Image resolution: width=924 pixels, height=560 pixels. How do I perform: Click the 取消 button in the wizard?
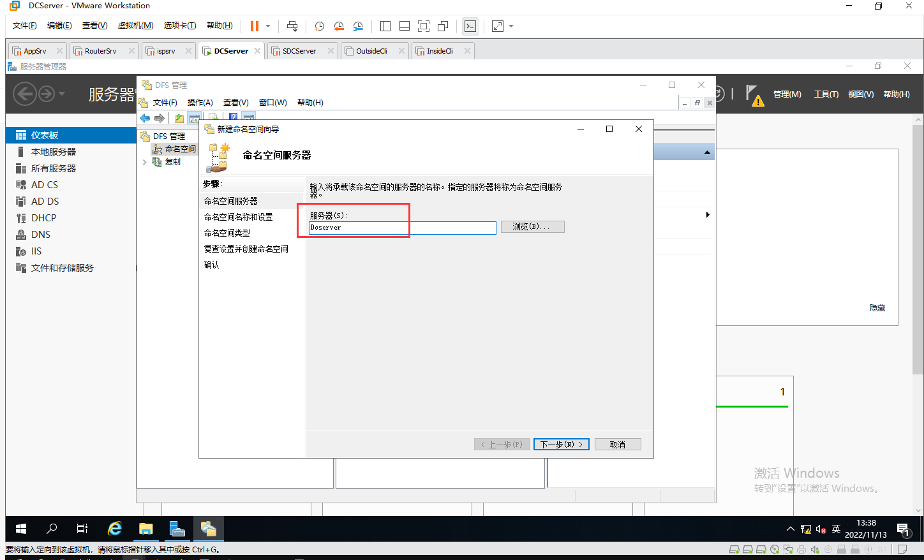click(x=618, y=445)
